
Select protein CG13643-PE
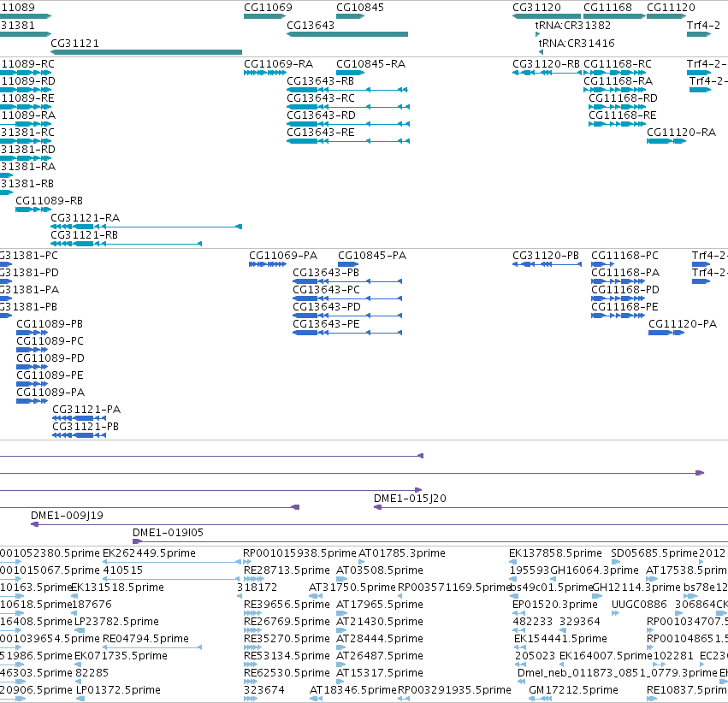click(327, 324)
